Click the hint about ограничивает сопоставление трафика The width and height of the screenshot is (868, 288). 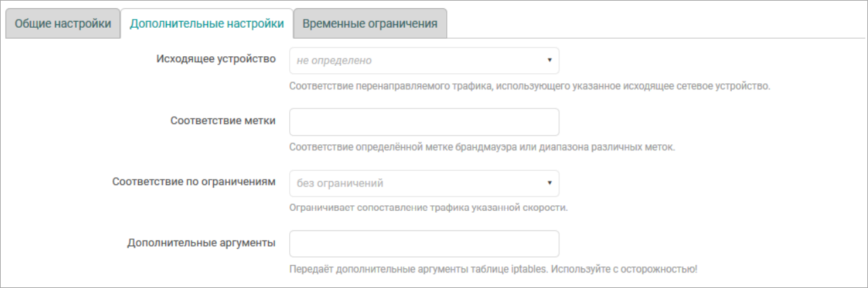point(428,207)
